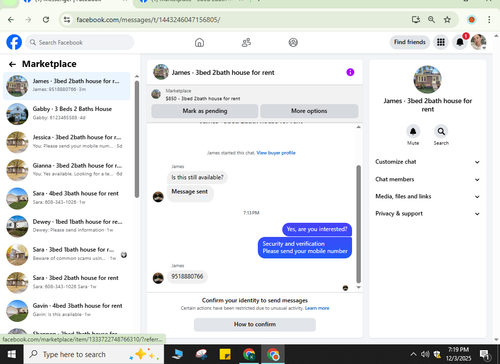The height and width of the screenshot is (364, 500).
Task: Open the Friends icon in top navigation
Action: (x=246, y=43)
